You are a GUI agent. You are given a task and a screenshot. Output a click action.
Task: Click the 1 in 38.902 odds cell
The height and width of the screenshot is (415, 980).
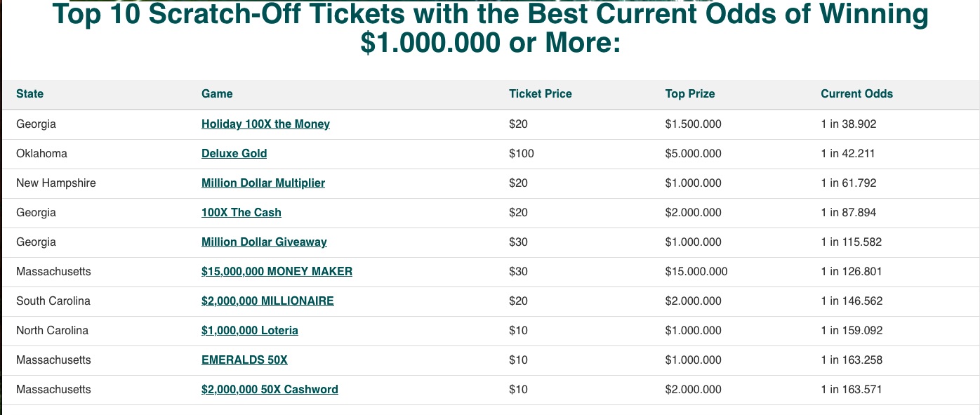(848, 124)
